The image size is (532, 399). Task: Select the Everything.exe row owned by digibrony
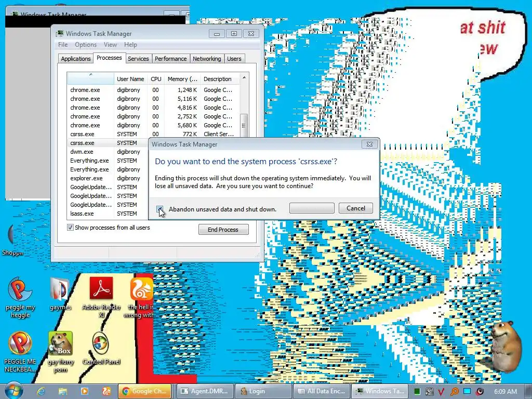pyautogui.click(x=108, y=169)
